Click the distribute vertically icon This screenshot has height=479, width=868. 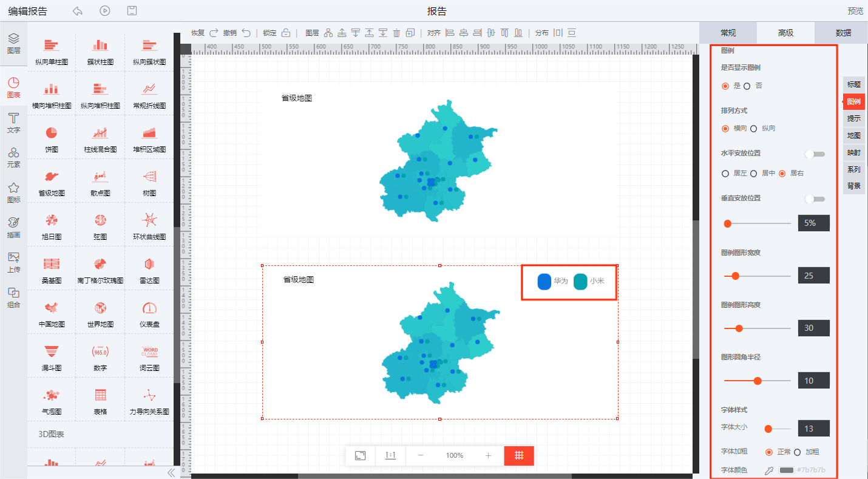pyautogui.click(x=572, y=33)
